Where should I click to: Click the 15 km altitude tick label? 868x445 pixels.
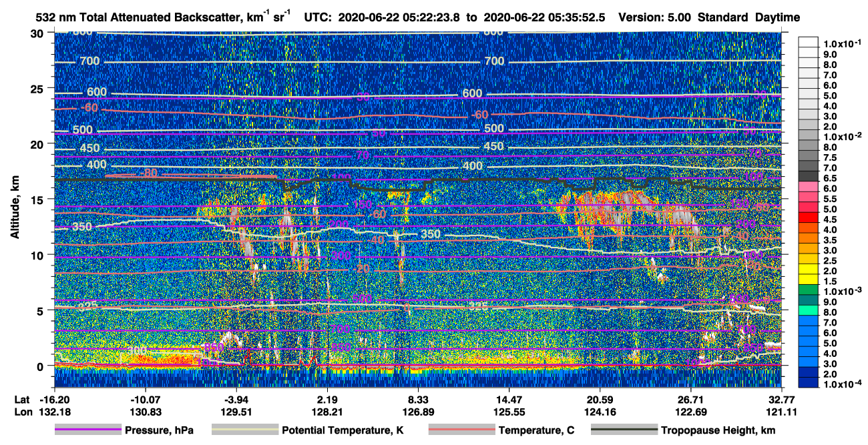[38, 199]
